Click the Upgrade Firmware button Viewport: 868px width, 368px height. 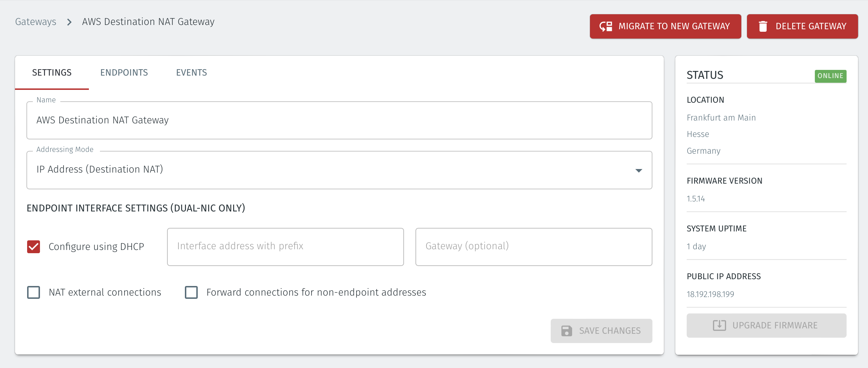coord(766,325)
